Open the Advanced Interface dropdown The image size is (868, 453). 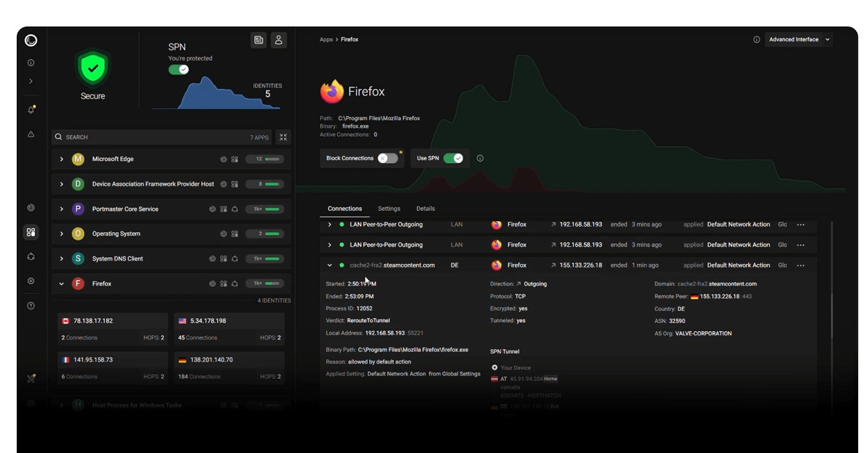click(x=799, y=39)
